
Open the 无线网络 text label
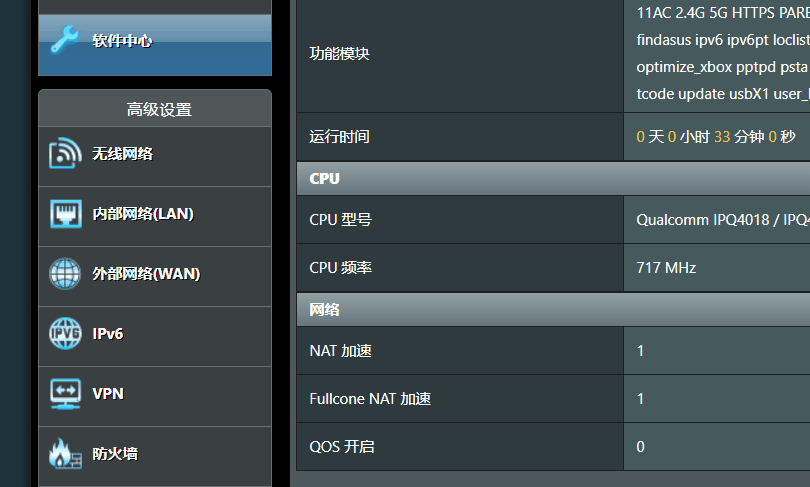tap(122, 154)
